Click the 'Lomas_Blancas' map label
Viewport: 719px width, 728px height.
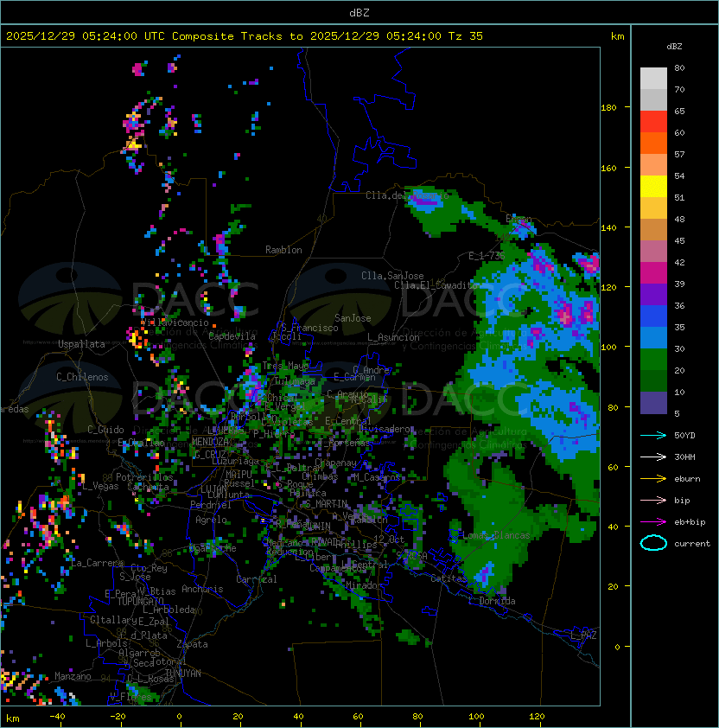[x=496, y=535]
